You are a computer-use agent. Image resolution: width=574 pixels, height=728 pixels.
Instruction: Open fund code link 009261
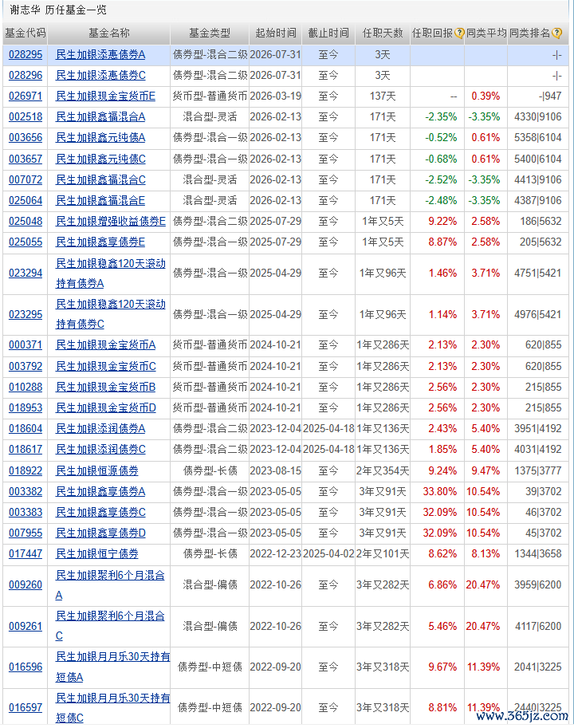point(26,627)
